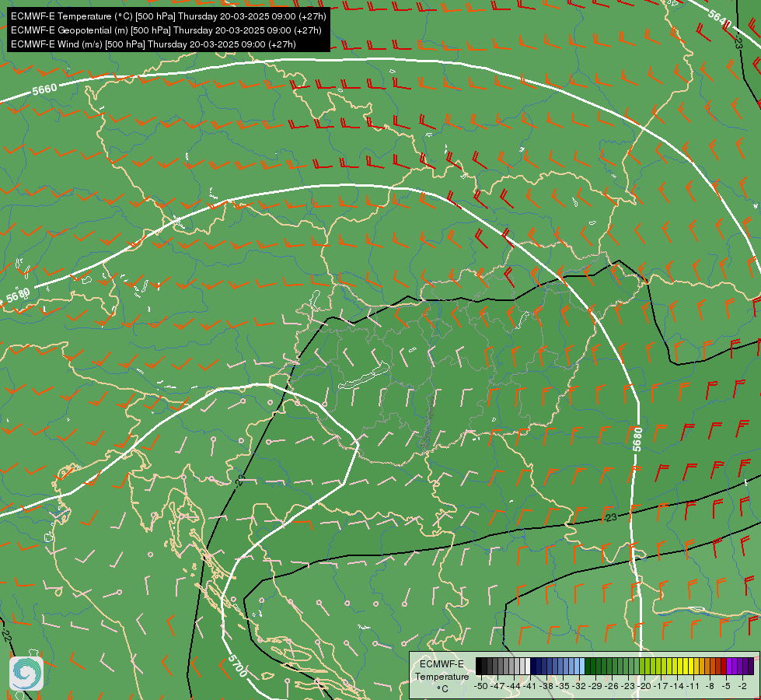Click the -50 legend value
This screenshot has height=700, width=761.
(x=480, y=686)
